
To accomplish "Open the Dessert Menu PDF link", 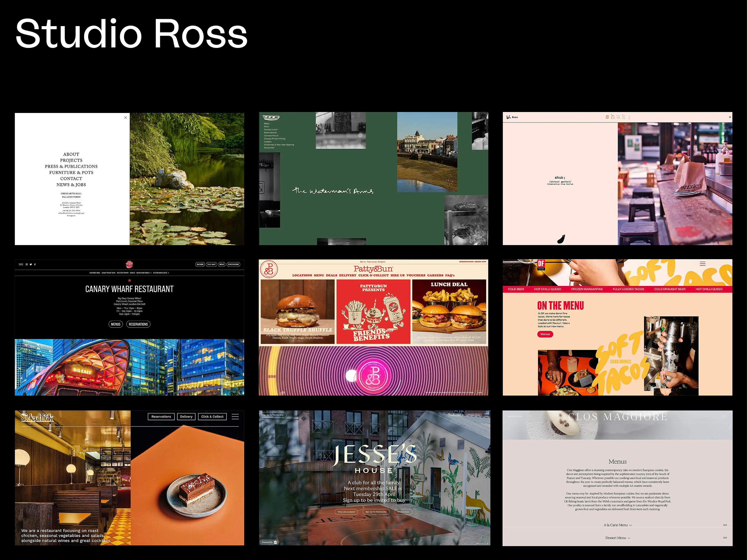I will tap(725, 538).
